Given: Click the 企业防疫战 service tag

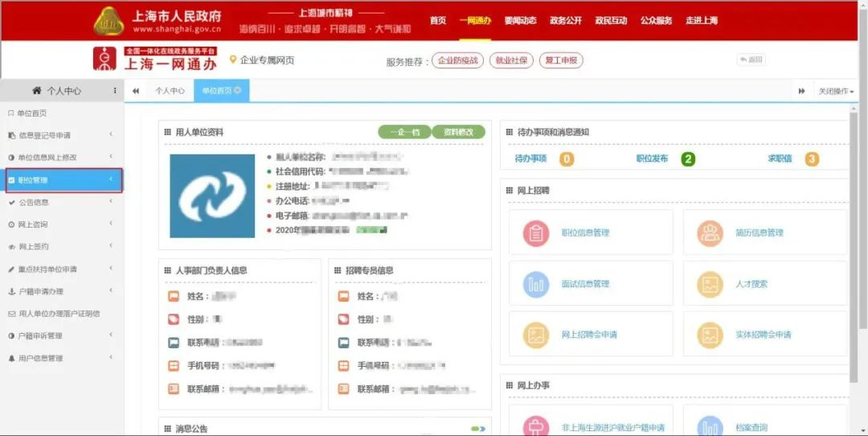Looking at the screenshot, I should tap(458, 60).
